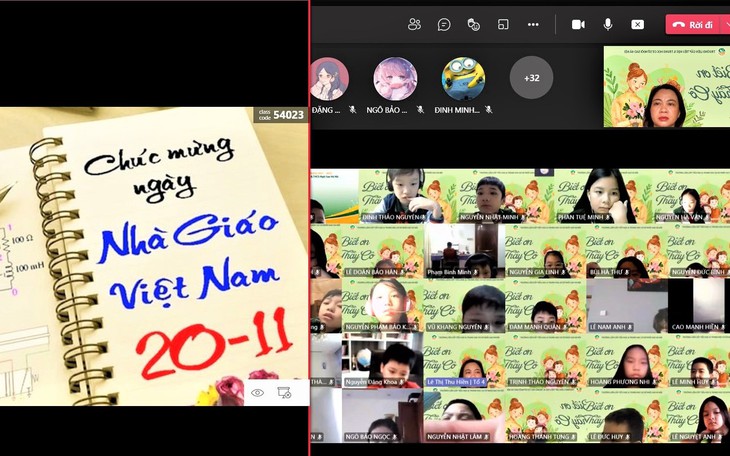This screenshot has width=730, height=456.
Task: Select the ĐINH MINH minion avatar
Action: [463, 79]
